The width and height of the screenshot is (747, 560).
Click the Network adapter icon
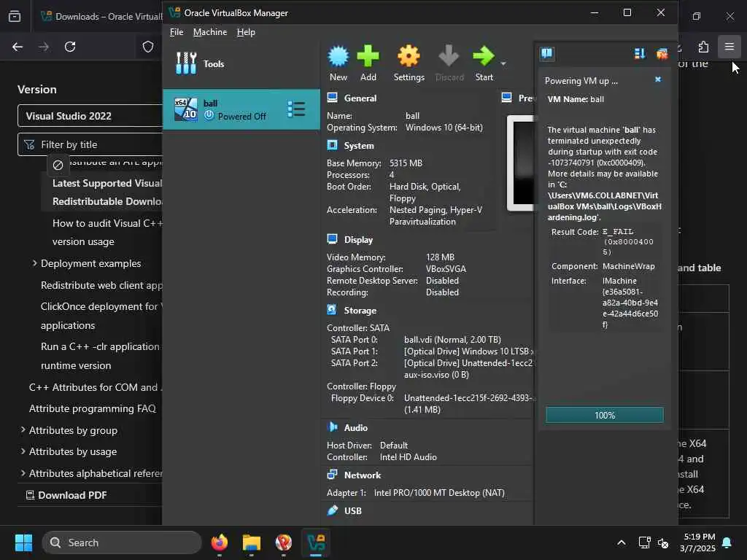(x=332, y=474)
